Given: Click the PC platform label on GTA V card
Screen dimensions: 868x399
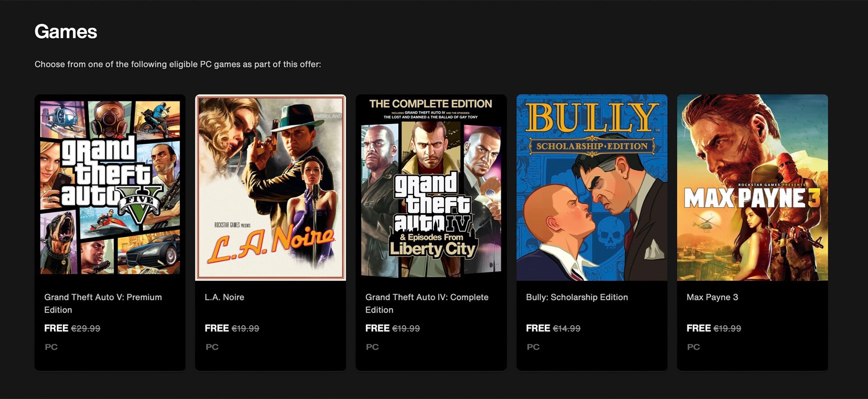Looking at the screenshot, I should pos(51,347).
